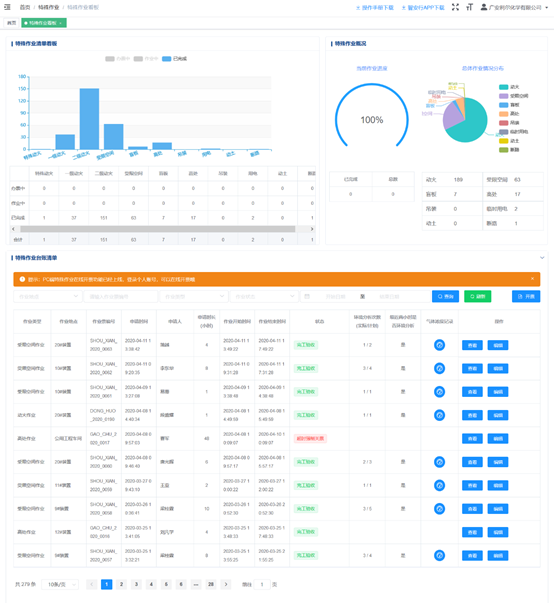Screen dimensions: 554x603
Task: Close the green 特殊作业看板 tab via its x
Action: coord(60,23)
